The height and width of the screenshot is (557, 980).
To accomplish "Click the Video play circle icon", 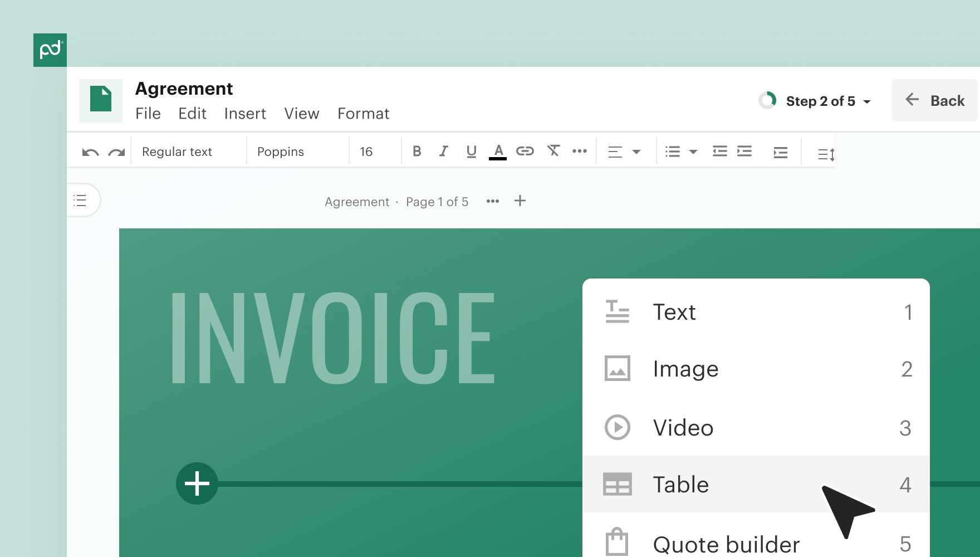I will (617, 427).
